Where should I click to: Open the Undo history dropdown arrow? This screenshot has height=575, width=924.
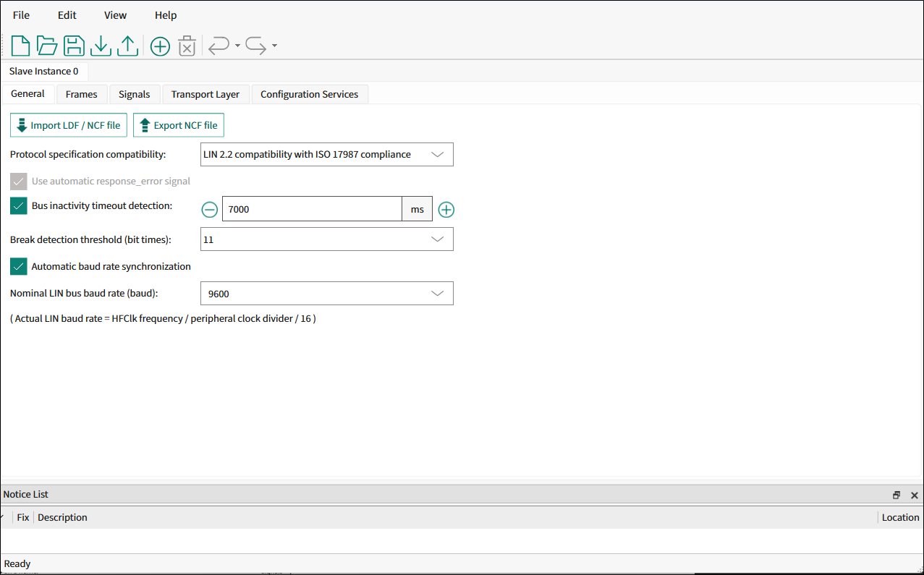pos(237,46)
